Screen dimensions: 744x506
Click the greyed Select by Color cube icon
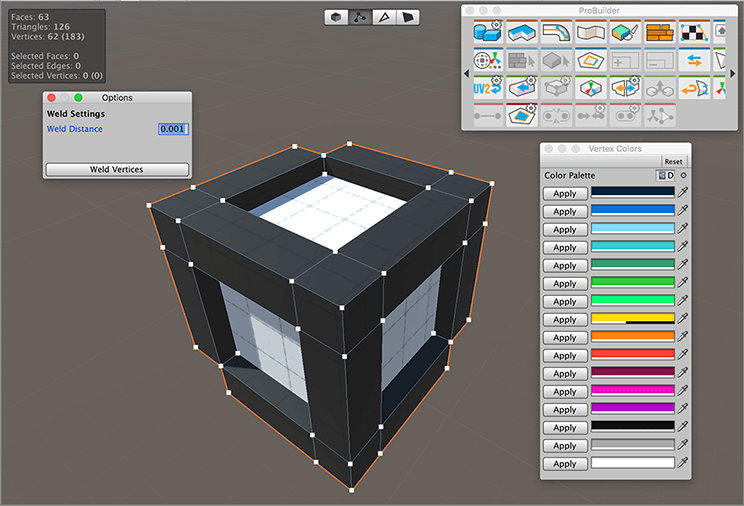point(557,60)
